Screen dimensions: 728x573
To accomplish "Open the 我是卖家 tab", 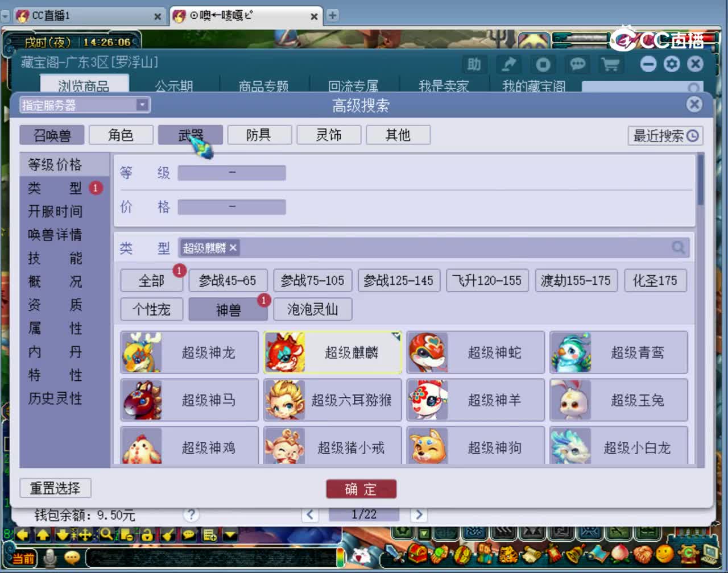I will [x=444, y=86].
